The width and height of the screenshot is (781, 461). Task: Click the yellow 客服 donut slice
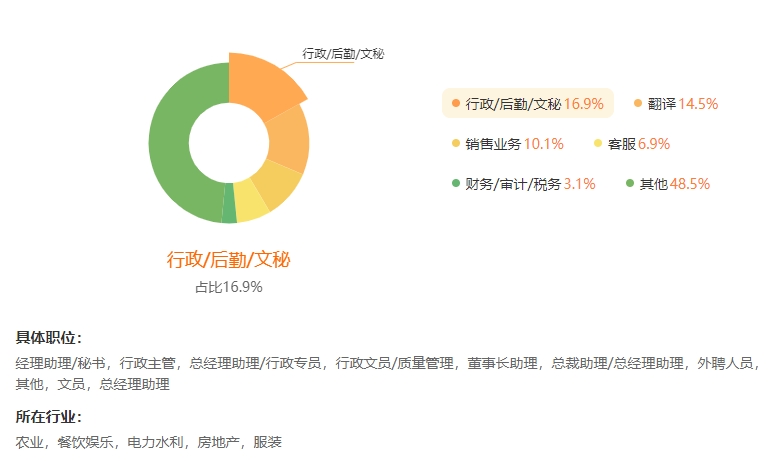(x=251, y=203)
